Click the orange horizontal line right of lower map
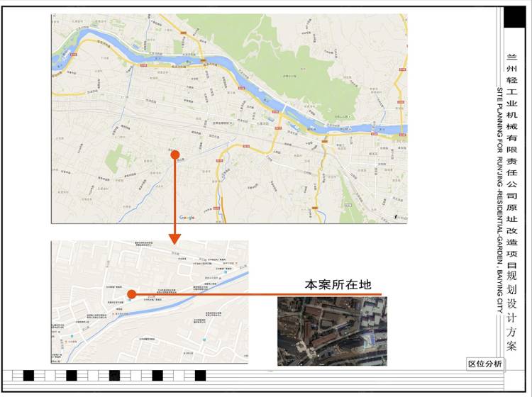 click(284, 294)
